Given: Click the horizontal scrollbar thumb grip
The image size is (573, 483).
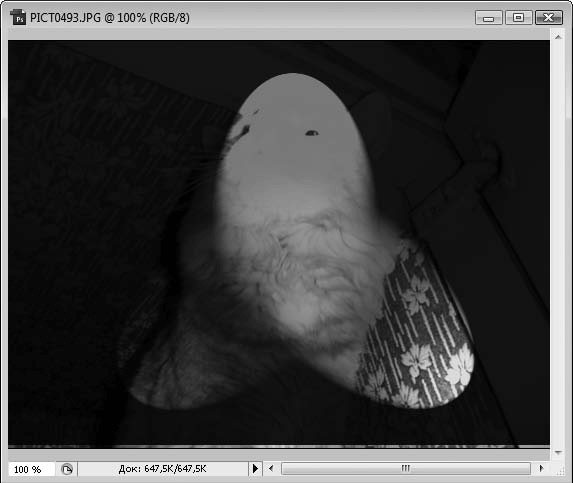Looking at the screenshot, I should pos(406,468).
